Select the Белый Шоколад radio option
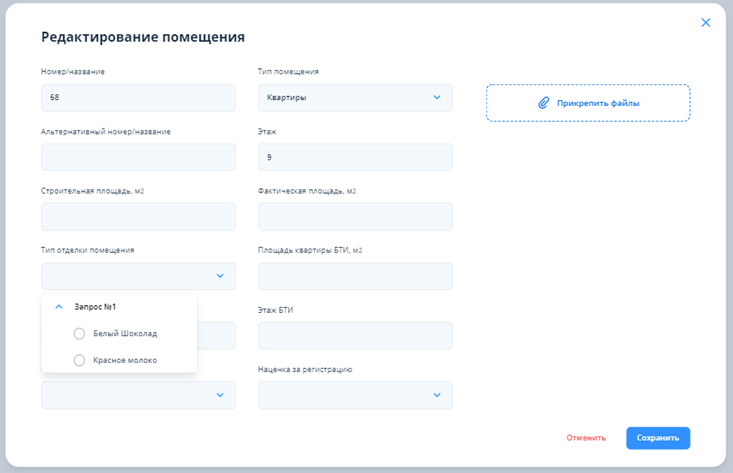The width and height of the screenshot is (733, 473). [80, 333]
